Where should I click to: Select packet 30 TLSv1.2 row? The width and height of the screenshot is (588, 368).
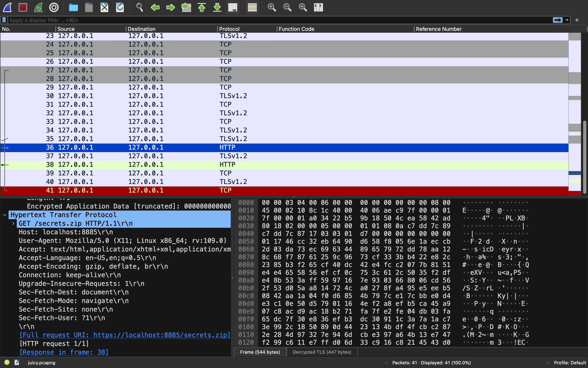(284, 96)
